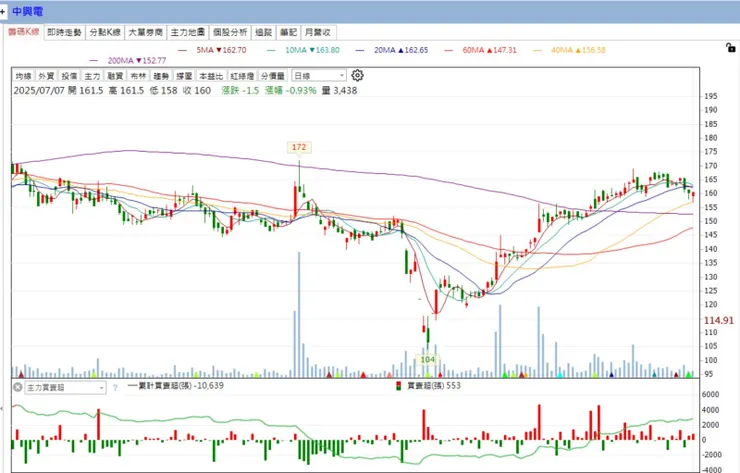
Task: Click the 買賣超(張) 553 text
Action: point(434,386)
